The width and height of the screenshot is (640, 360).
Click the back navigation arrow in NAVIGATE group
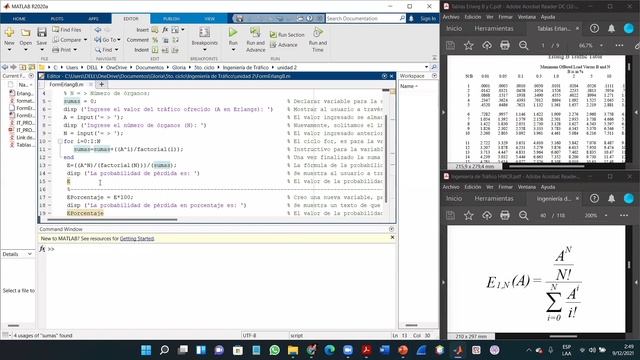98,30
